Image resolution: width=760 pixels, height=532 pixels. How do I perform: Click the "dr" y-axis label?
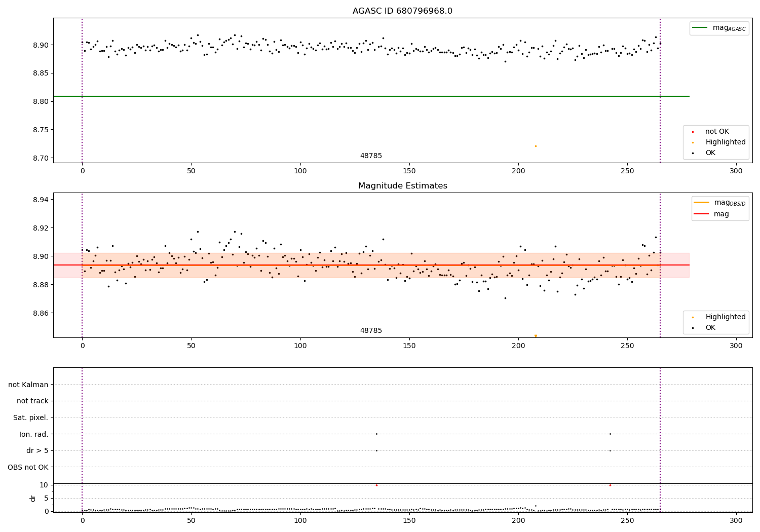[33, 498]
